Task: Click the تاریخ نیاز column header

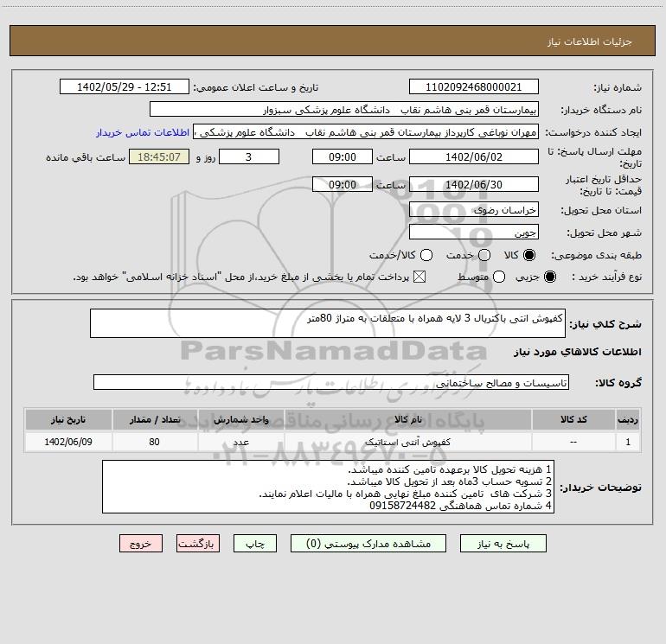Action: tap(68, 419)
